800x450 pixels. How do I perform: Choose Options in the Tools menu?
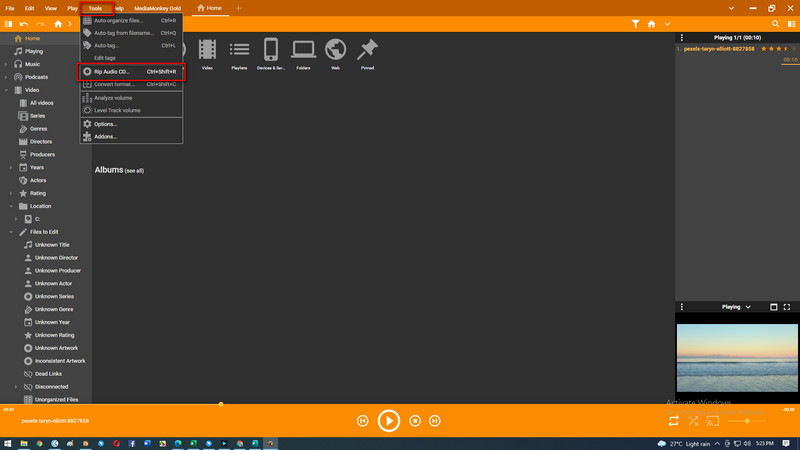pyautogui.click(x=131, y=124)
